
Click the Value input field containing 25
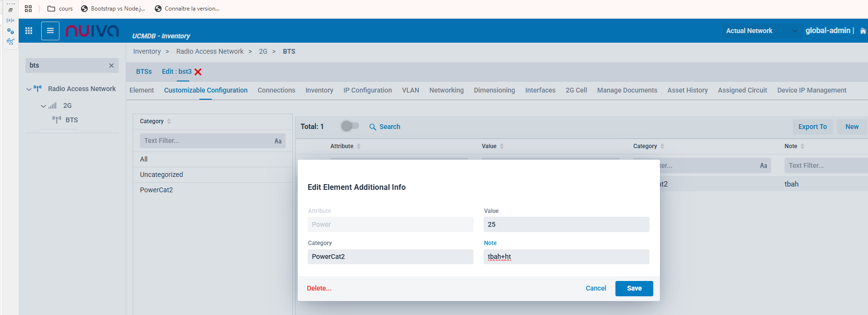[566, 224]
